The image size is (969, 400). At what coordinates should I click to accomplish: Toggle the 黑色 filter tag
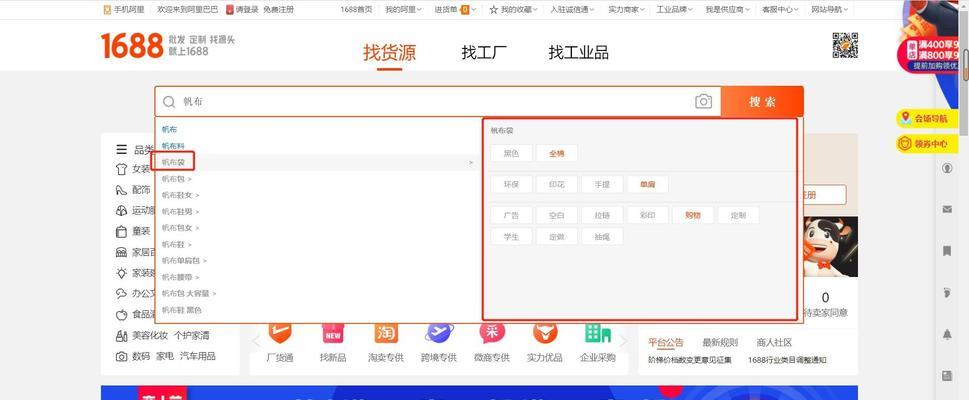pos(511,153)
